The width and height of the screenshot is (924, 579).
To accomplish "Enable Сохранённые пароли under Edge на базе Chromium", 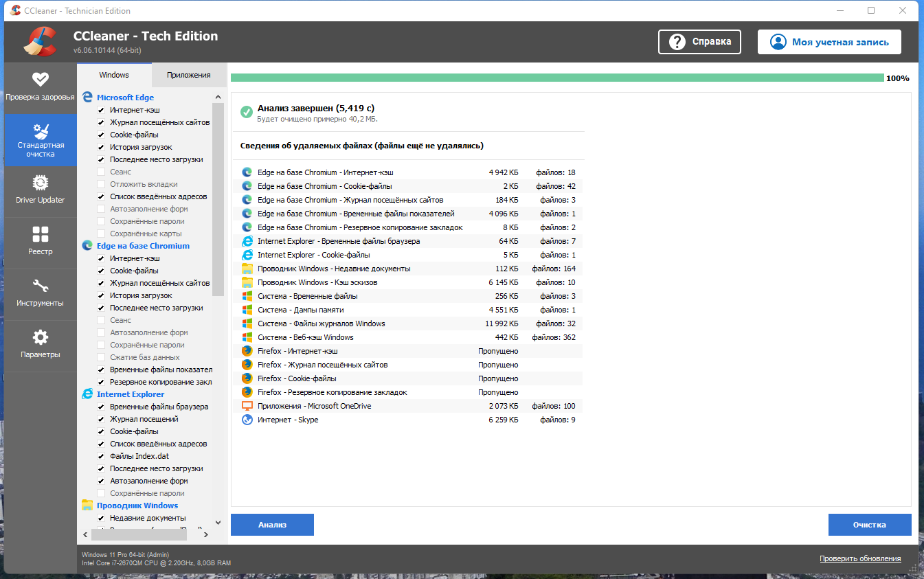I will click(x=102, y=345).
